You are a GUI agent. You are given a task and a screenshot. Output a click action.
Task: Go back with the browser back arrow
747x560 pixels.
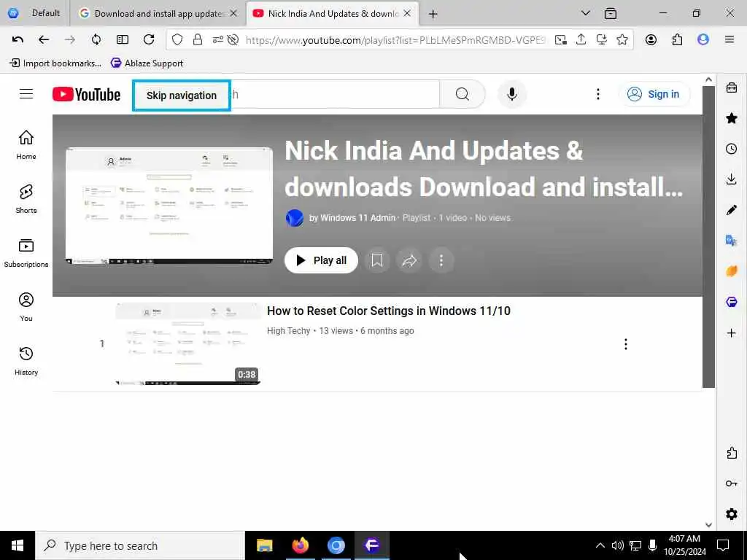[44, 39]
